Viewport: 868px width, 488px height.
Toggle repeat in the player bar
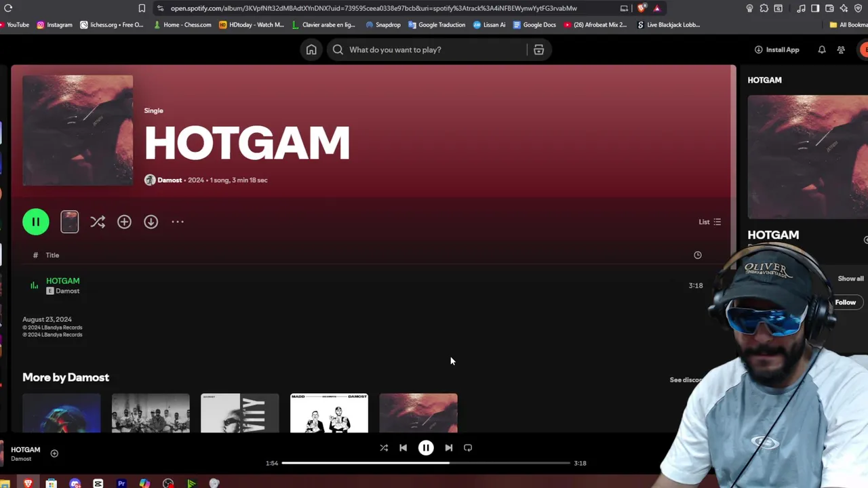(x=468, y=447)
